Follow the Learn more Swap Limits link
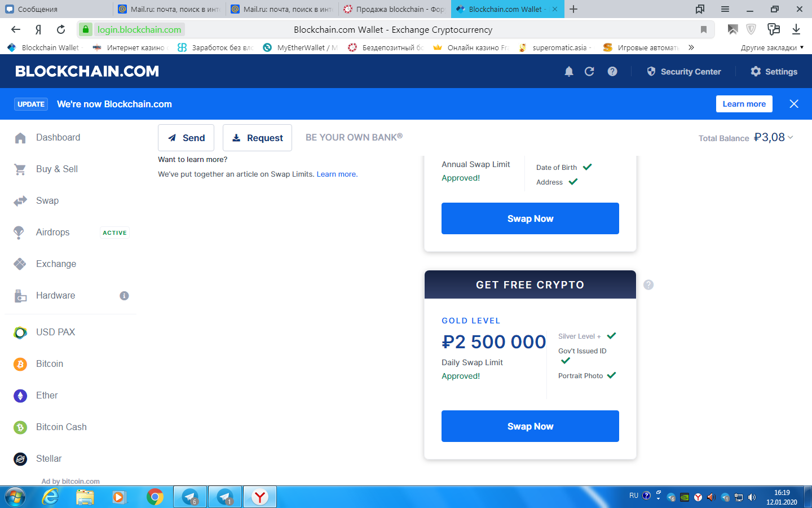 point(336,174)
